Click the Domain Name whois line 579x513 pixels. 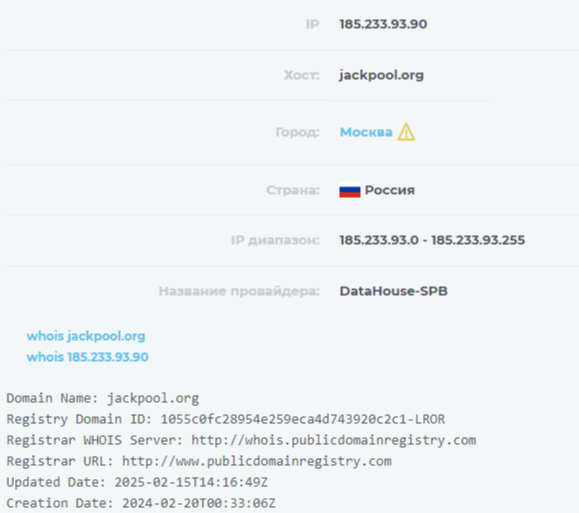[x=103, y=398]
